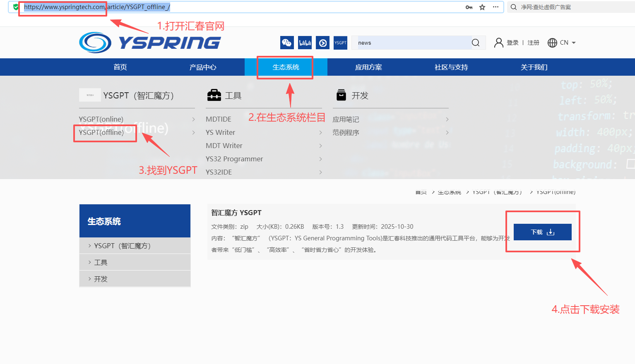Click the 智汇魔方 YSGPT title
This screenshot has height=364, width=635.
tap(236, 213)
